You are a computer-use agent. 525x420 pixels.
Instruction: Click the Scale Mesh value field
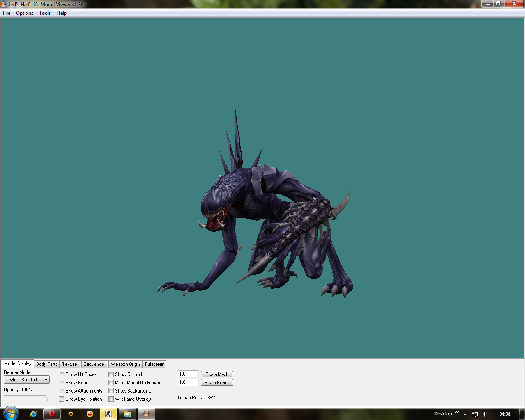click(188, 374)
